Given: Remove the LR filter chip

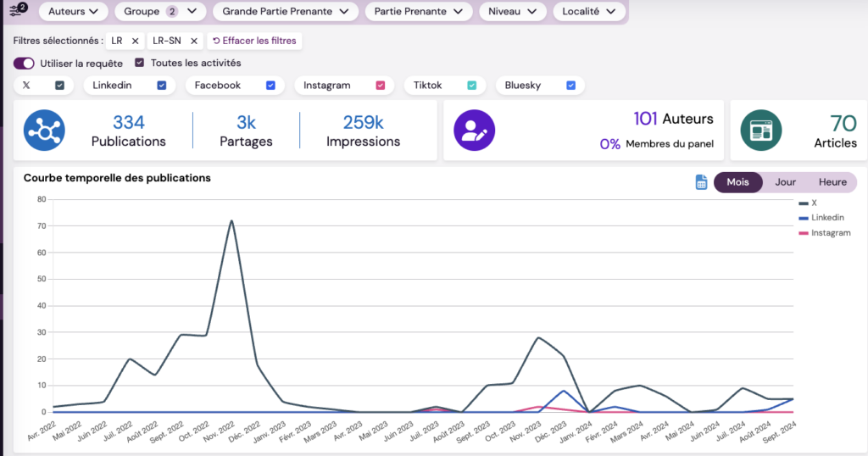Looking at the screenshot, I should click(135, 41).
